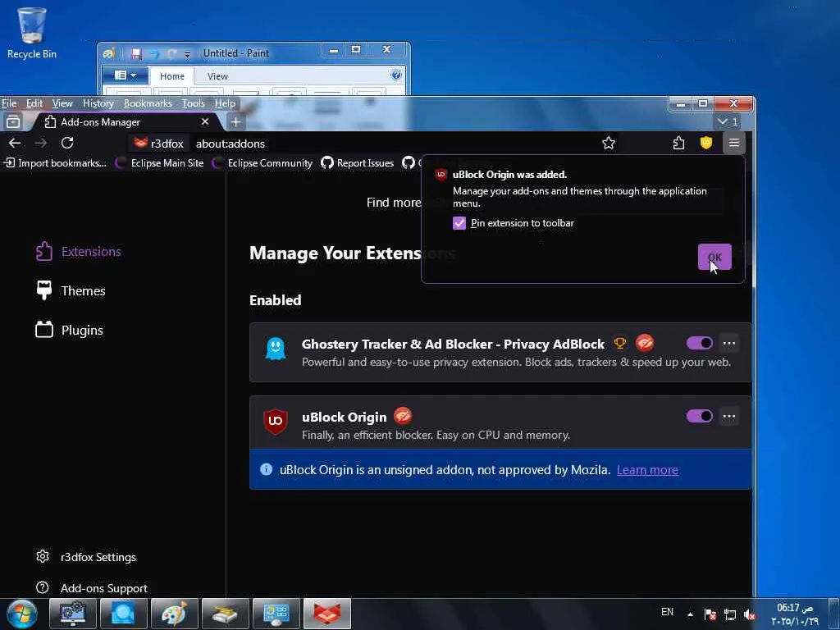
Task: Click the r3dfox identity badge in address bar
Action: pos(159,144)
